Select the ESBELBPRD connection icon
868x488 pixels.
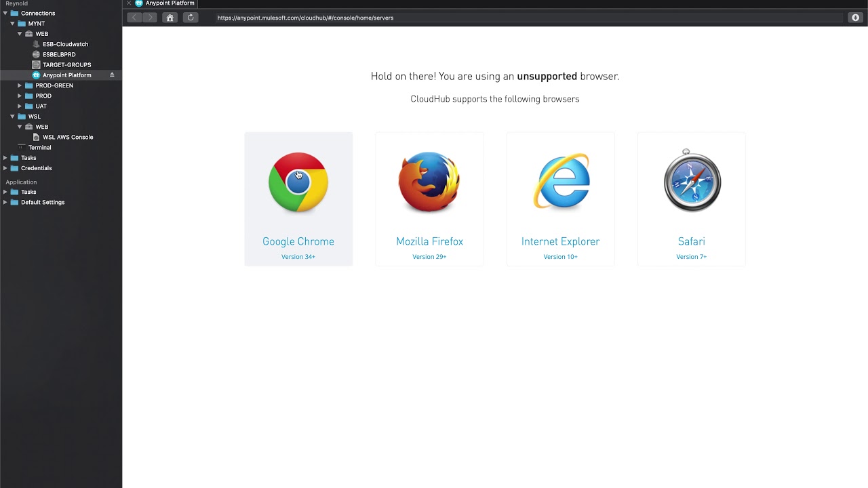click(x=37, y=54)
